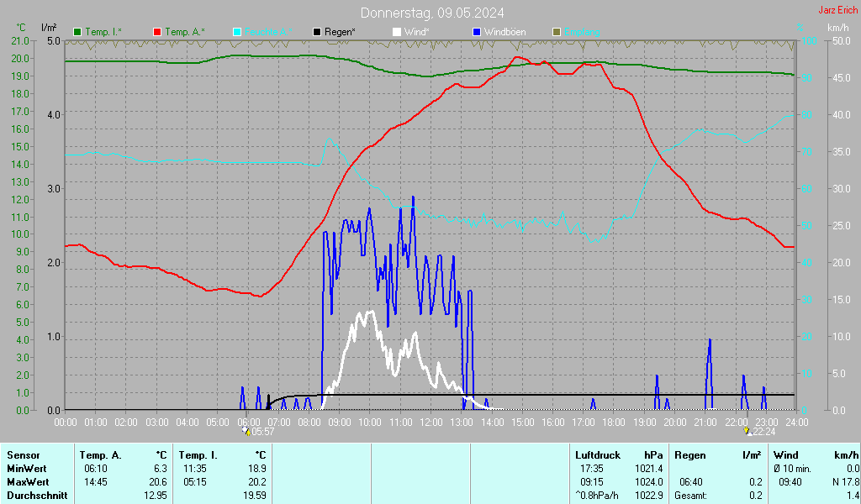The height and width of the screenshot is (504, 861).
Task: Click the Temp. I. minimum value '18.9'
Action: click(257, 469)
